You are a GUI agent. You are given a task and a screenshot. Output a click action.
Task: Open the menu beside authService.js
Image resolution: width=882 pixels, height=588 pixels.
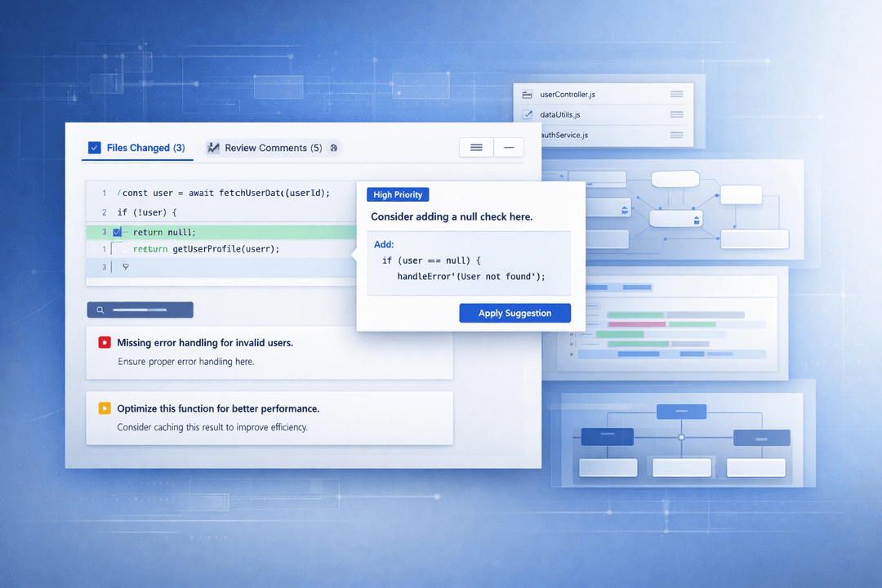point(676,135)
